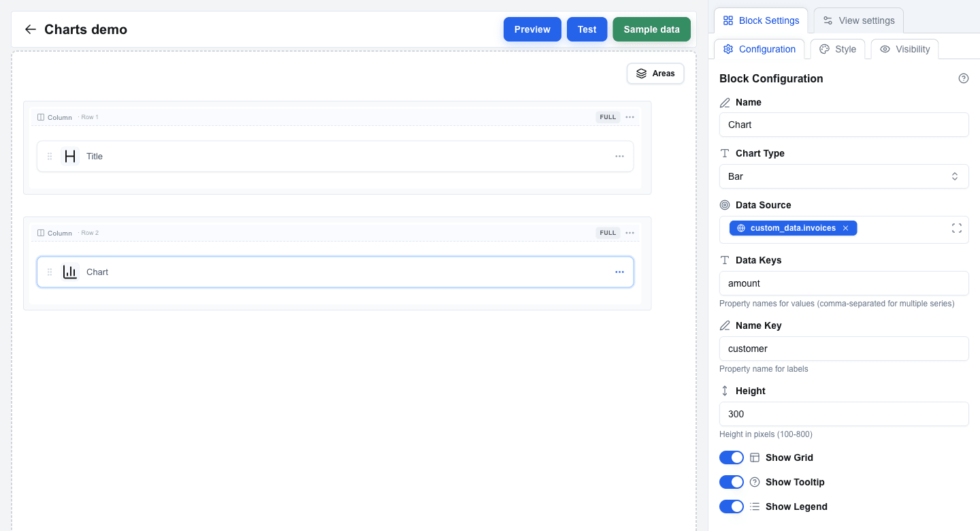This screenshot has height=531, width=980.
Task: Open the Chart Type dropdown set to Bar
Action: 844,176
